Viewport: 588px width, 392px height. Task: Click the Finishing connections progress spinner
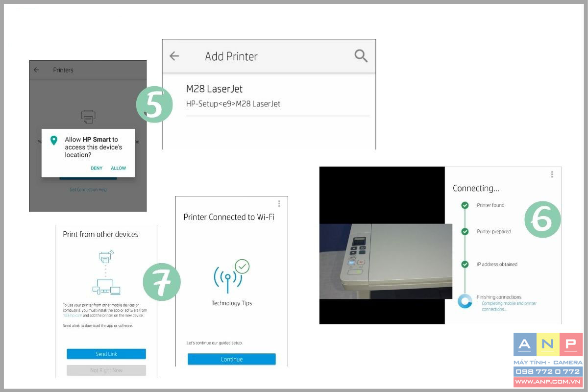[465, 301]
